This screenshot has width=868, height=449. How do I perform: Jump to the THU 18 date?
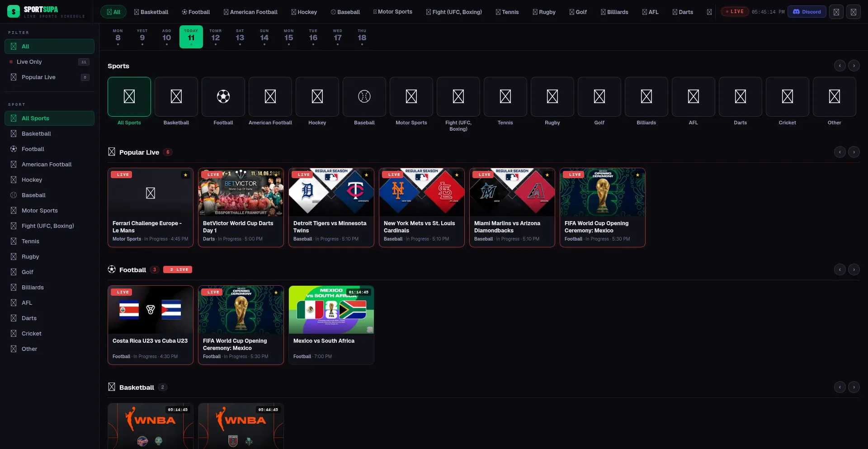coord(362,37)
